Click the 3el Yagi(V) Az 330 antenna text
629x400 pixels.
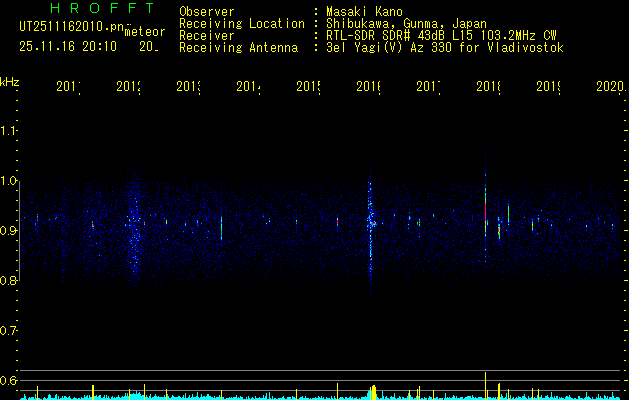[x=445, y=48]
